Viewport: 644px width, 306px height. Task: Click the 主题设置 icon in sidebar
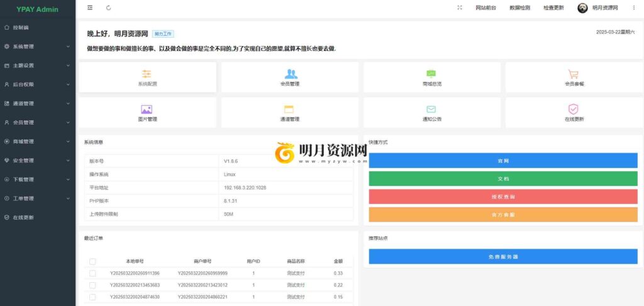coord(6,65)
